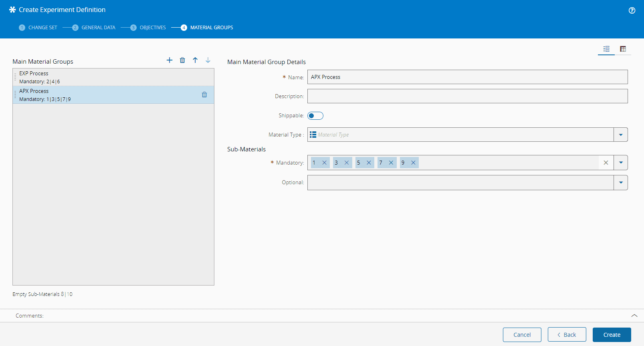The image size is (644, 346).
Task: Click the Create button
Action: click(x=612, y=335)
